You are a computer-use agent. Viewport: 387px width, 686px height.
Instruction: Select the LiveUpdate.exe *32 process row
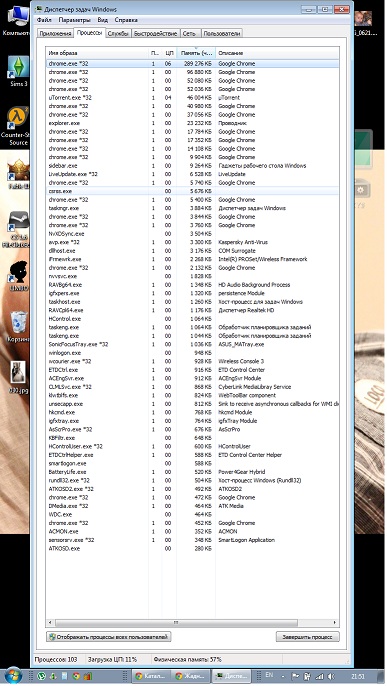click(192, 174)
